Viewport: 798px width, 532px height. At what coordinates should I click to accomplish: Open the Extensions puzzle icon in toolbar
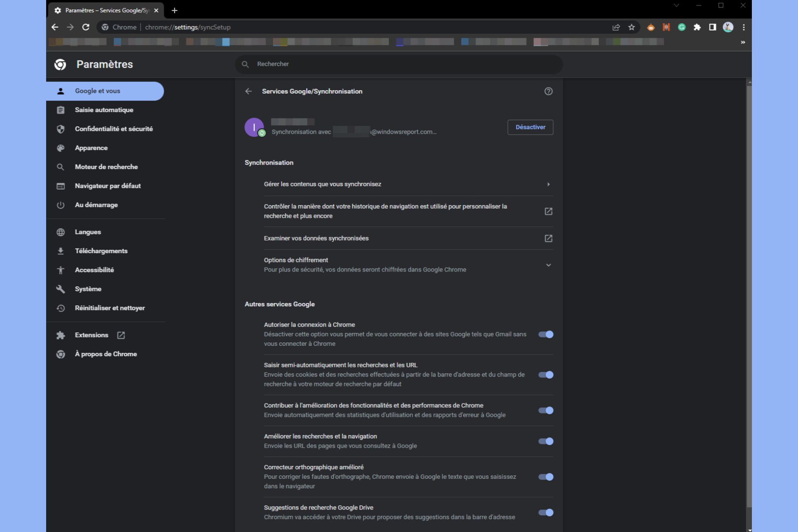[x=697, y=27]
